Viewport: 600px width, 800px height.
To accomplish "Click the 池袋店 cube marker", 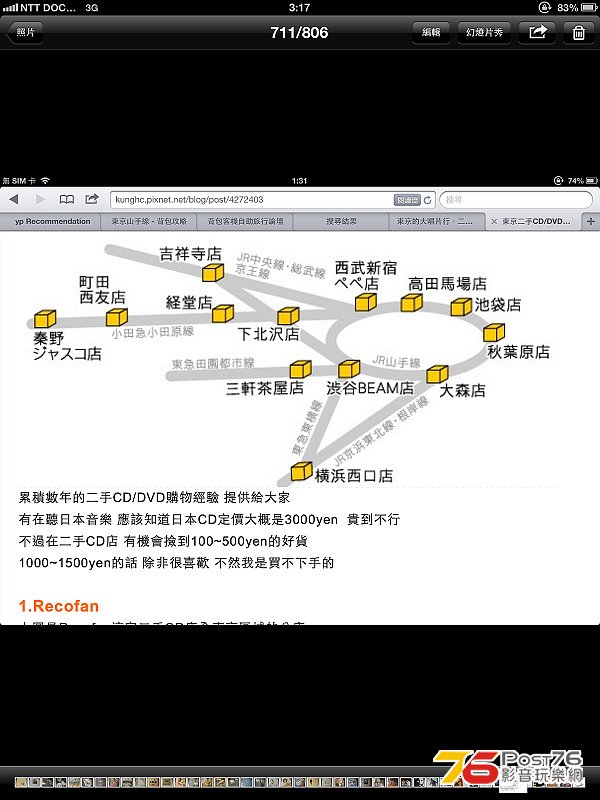I will click(x=461, y=307).
